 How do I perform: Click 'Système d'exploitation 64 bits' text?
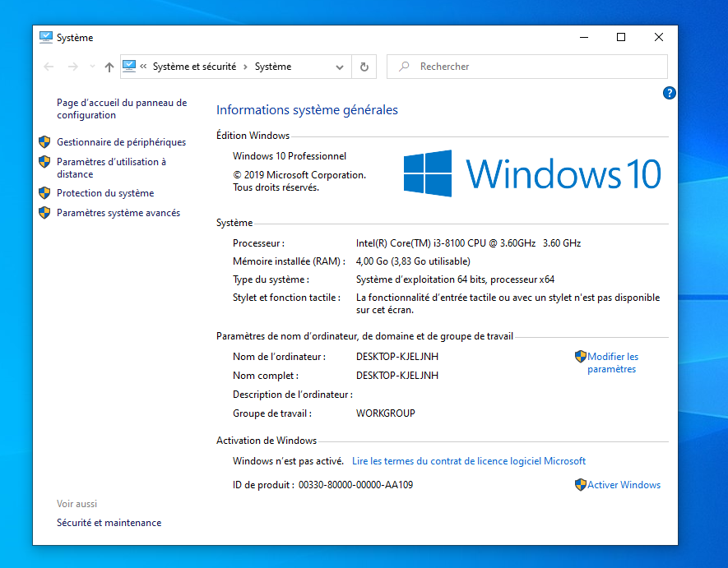click(421, 279)
